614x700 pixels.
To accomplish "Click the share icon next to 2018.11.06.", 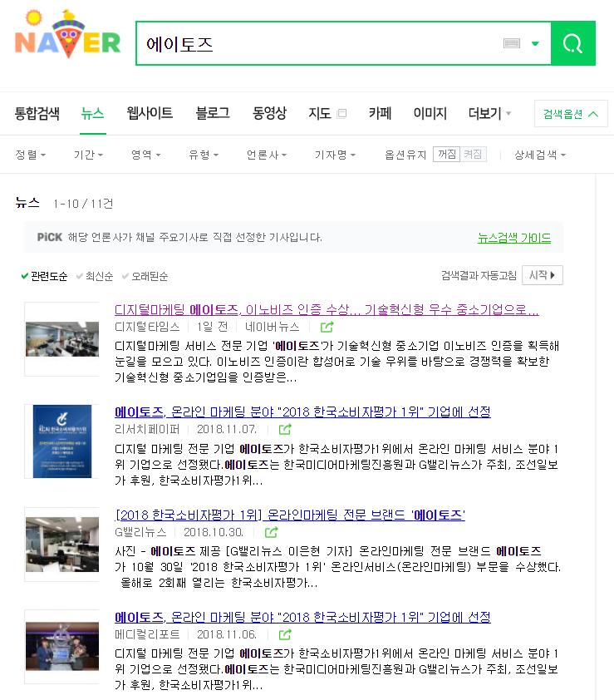I will pyautogui.click(x=285, y=634).
